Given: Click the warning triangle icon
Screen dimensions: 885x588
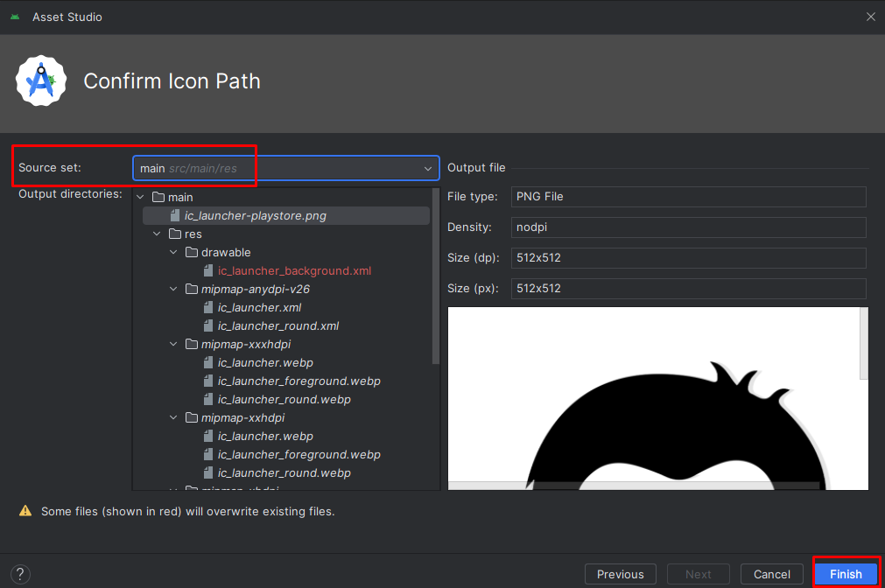Looking at the screenshot, I should (25, 511).
